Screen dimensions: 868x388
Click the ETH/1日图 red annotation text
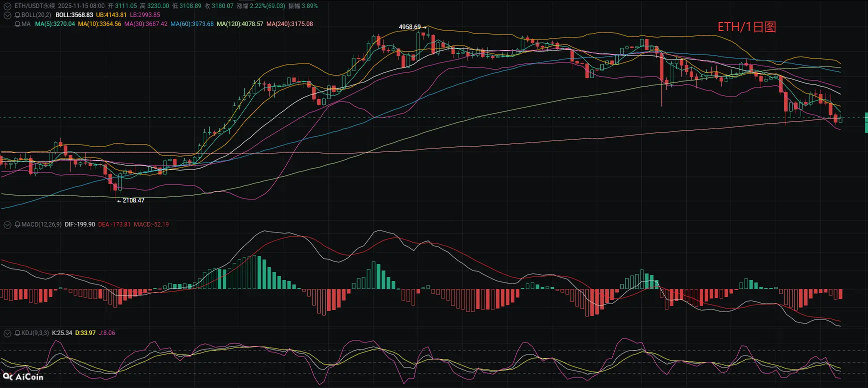747,27
